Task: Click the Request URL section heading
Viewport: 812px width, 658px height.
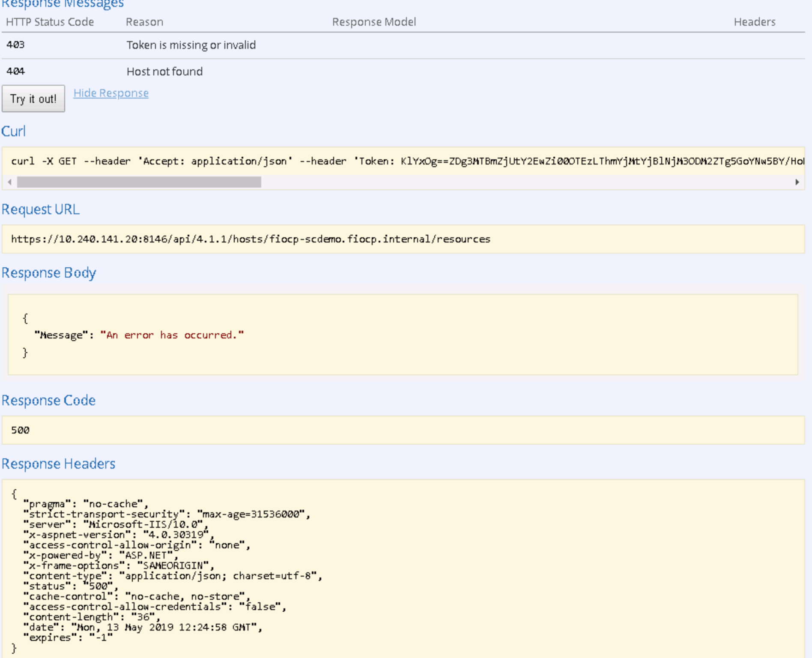Action: point(41,209)
